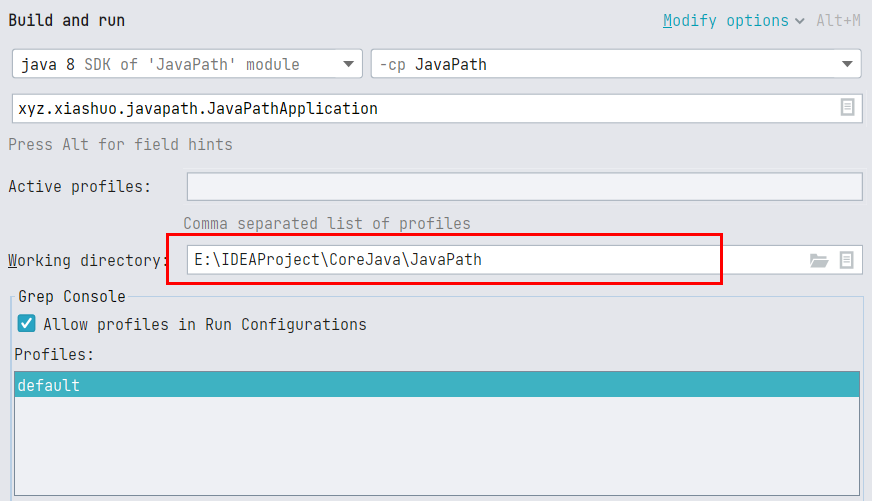Screen dimensions: 872x501
Task: Click the empty area of the Profiles list
Action: pos(437,445)
